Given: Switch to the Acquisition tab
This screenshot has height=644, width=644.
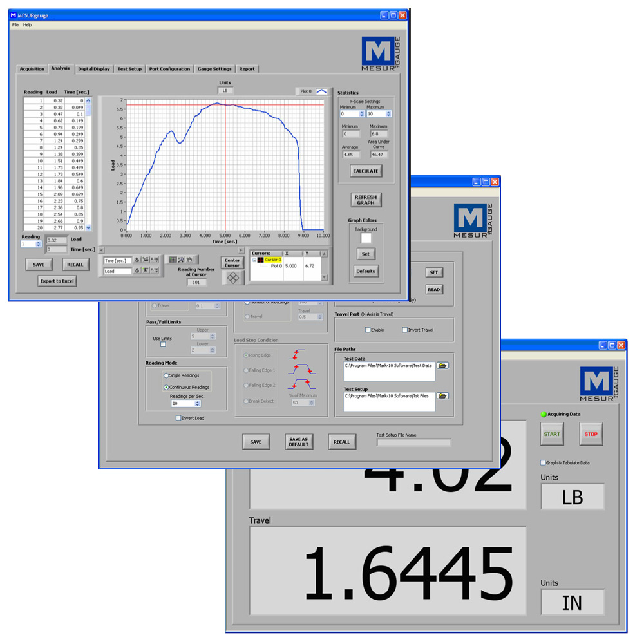Looking at the screenshot, I should 32,69.
